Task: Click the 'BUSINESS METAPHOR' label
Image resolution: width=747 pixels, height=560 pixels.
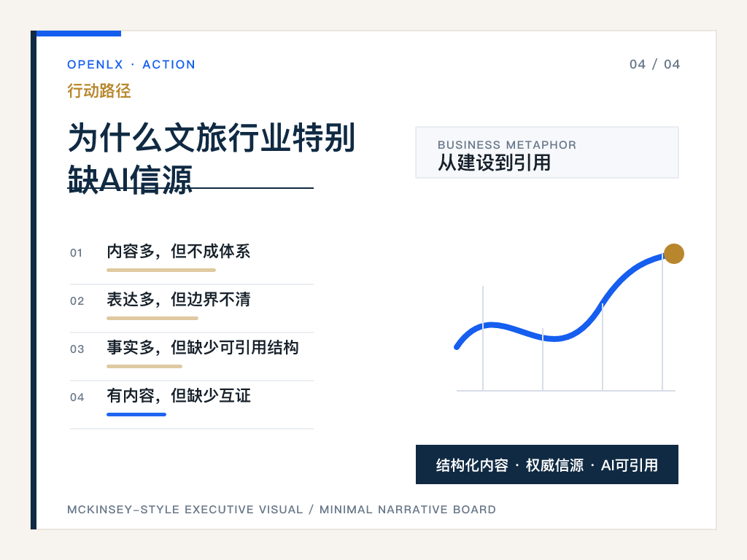Action: 507,145
